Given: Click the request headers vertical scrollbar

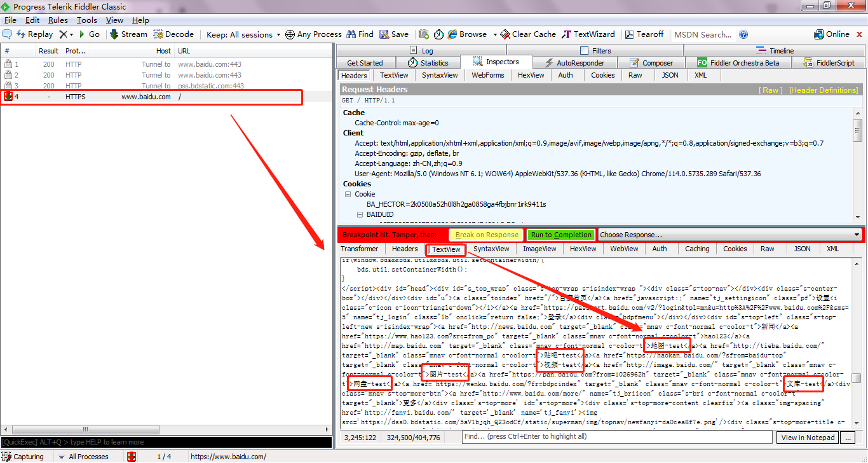Looking at the screenshot, I should click(857, 165).
